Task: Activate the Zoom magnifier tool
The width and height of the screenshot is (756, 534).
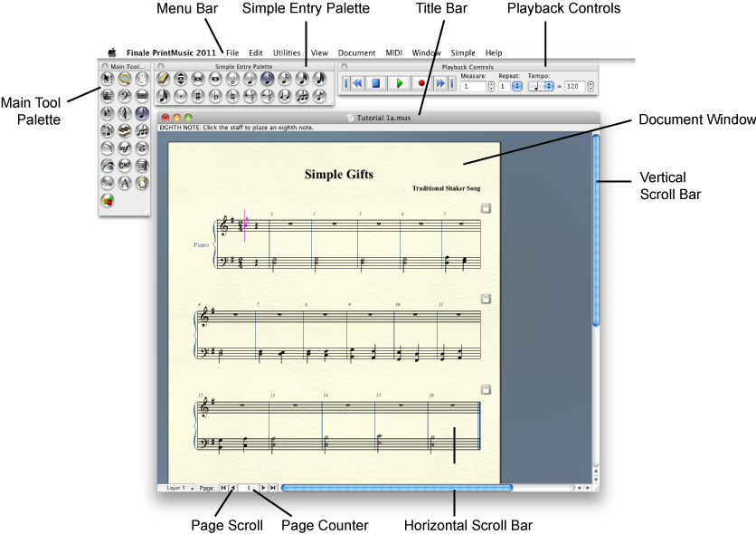Action: point(125,79)
